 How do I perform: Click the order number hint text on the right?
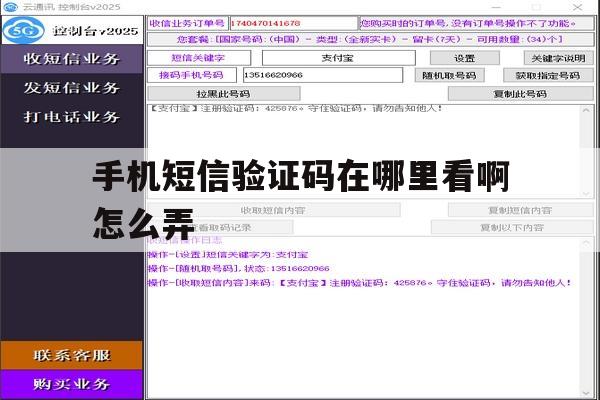pos(468,23)
